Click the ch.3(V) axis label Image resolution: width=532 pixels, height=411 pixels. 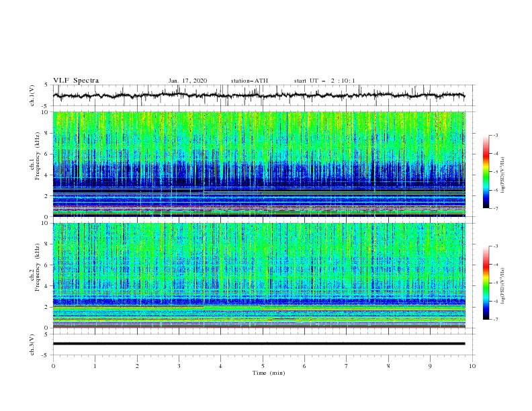pyautogui.click(x=32, y=345)
